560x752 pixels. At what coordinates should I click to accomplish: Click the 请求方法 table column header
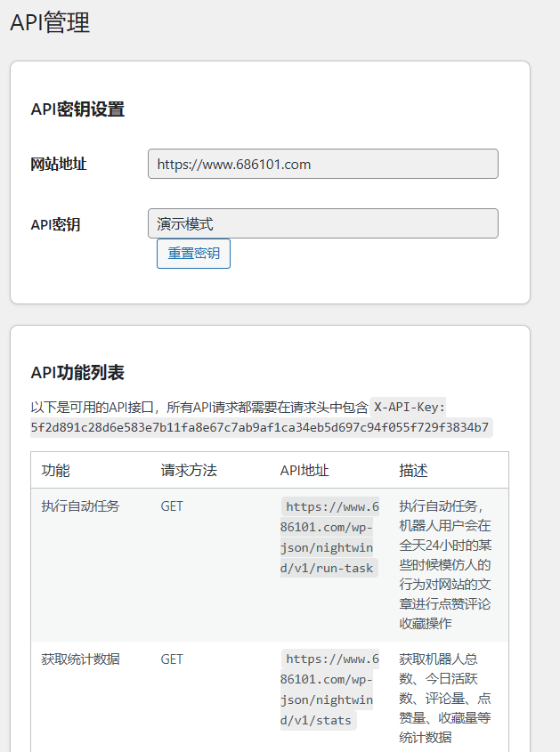click(x=189, y=470)
